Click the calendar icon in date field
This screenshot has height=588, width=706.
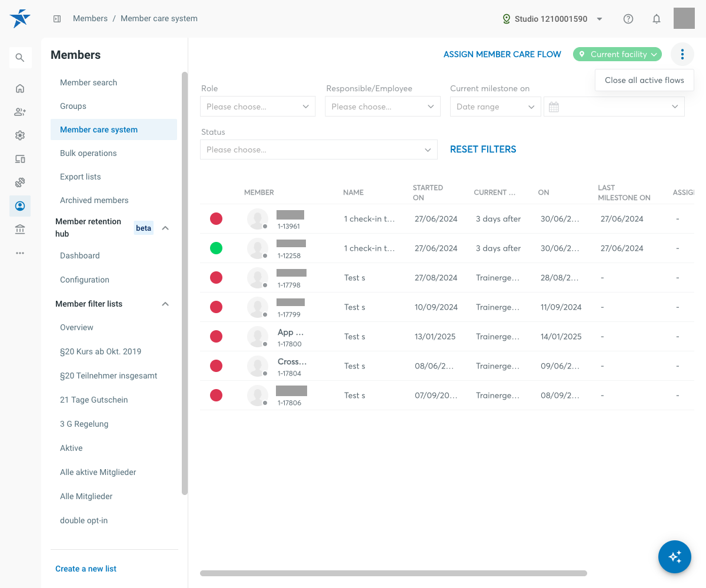(554, 107)
